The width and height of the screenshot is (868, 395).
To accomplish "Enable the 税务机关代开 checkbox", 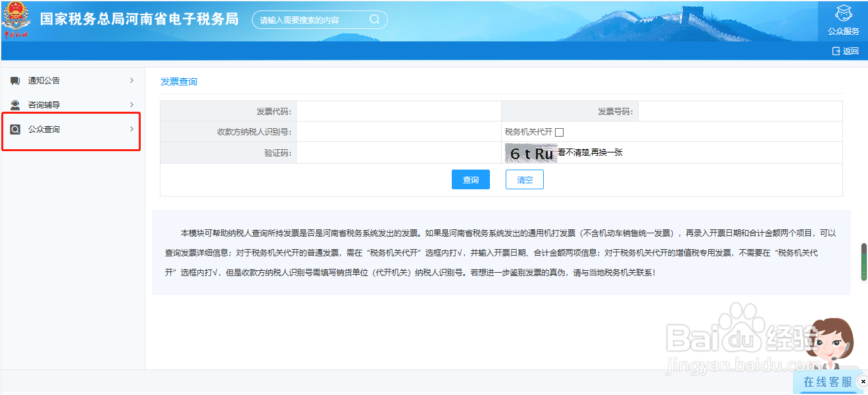I will click(x=560, y=131).
